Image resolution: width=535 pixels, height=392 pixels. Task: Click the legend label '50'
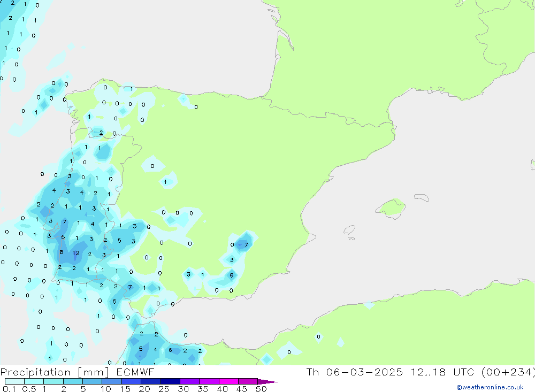point(262,389)
